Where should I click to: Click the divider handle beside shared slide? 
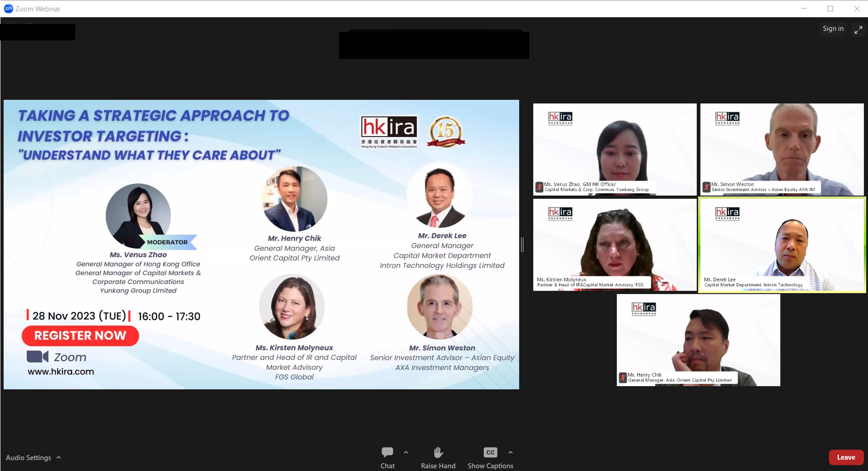tap(522, 244)
